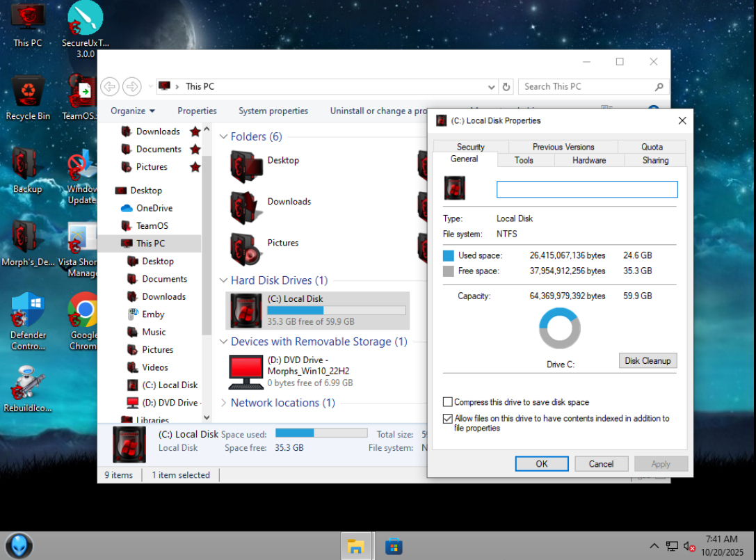This screenshot has width=756, height=560.
Task: Click the blue Used space color square
Action: 449,255
